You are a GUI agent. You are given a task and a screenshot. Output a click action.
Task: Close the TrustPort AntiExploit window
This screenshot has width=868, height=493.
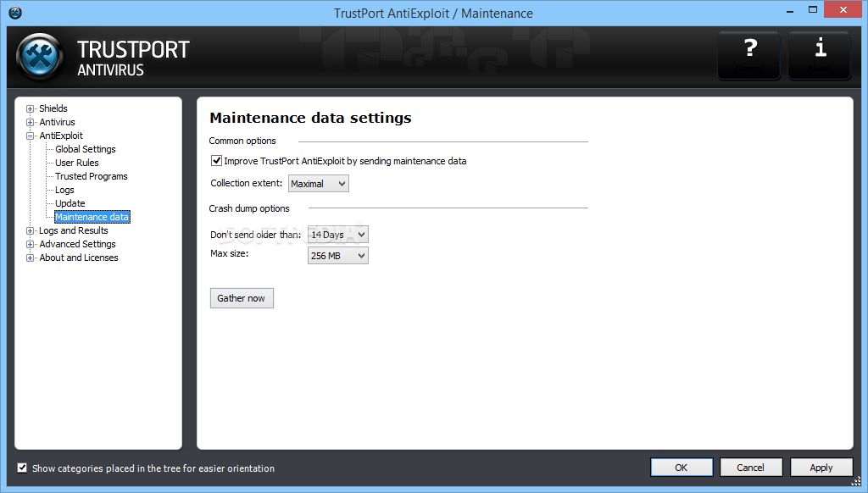(x=843, y=10)
